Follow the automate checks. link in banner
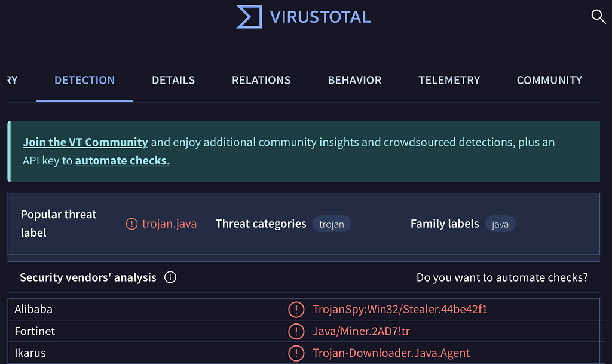 tap(123, 160)
